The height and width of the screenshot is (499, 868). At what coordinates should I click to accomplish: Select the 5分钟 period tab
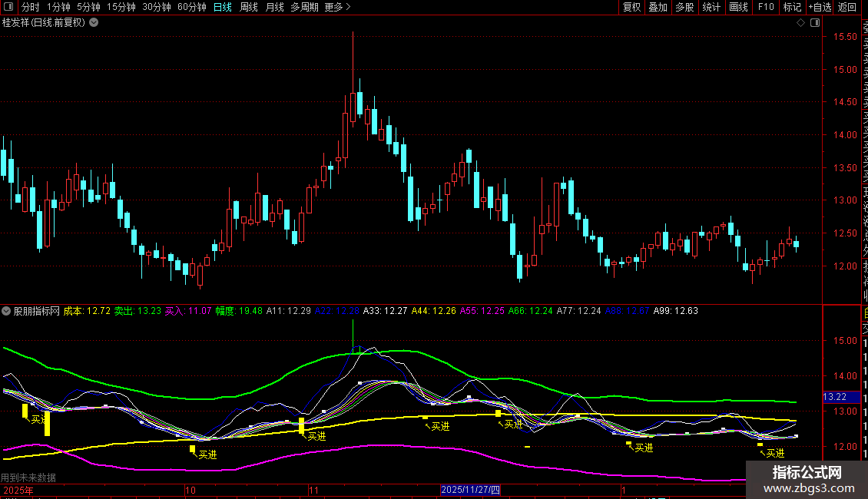(x=88, y=7)
